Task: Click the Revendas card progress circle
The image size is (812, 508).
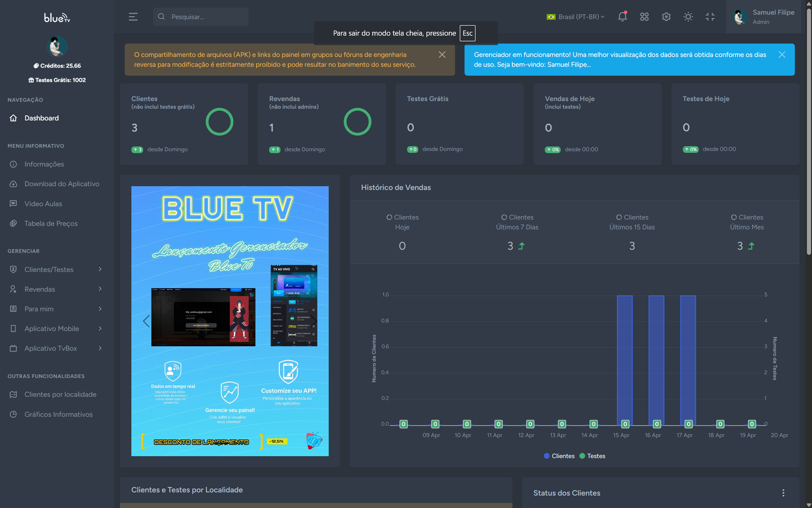Action: (x=358, y=122)
